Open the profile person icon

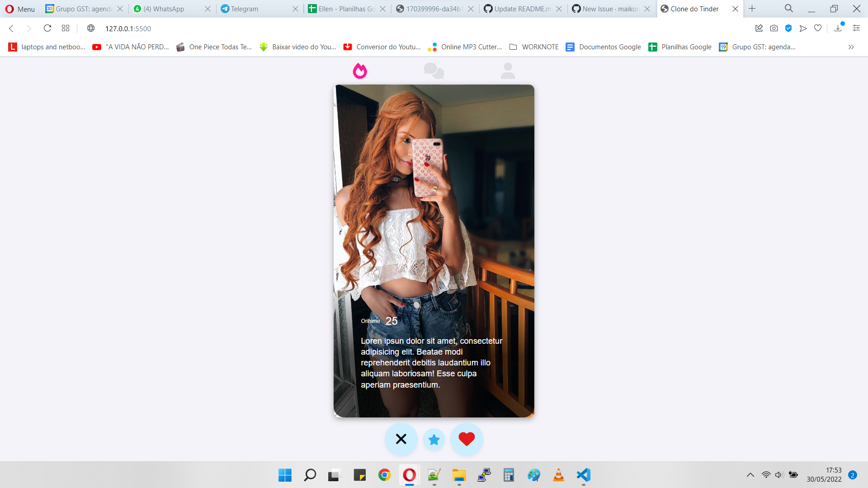pyautogui.click(x=508, y=71)
